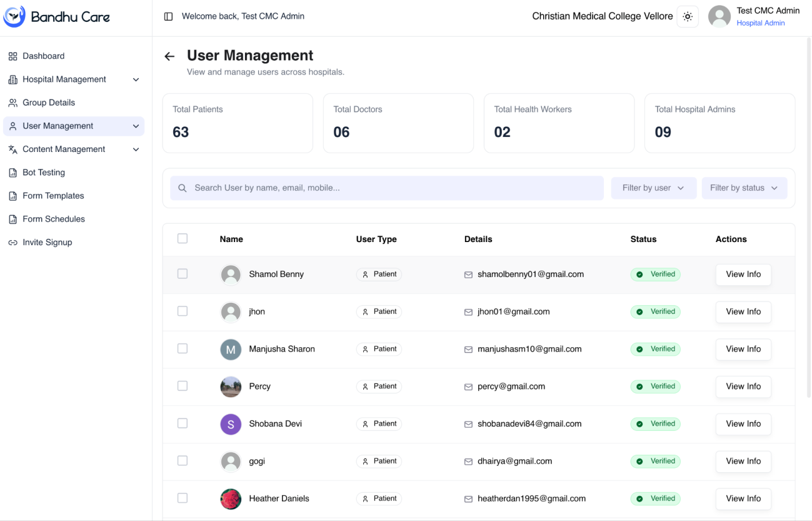The image size is (812, 521).
Task: Click the Verified check icon in jhon's row
Action: coord(639,311)
